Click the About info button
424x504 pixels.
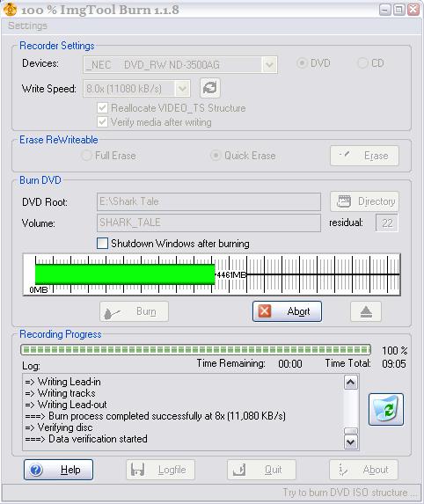(363, 470)
